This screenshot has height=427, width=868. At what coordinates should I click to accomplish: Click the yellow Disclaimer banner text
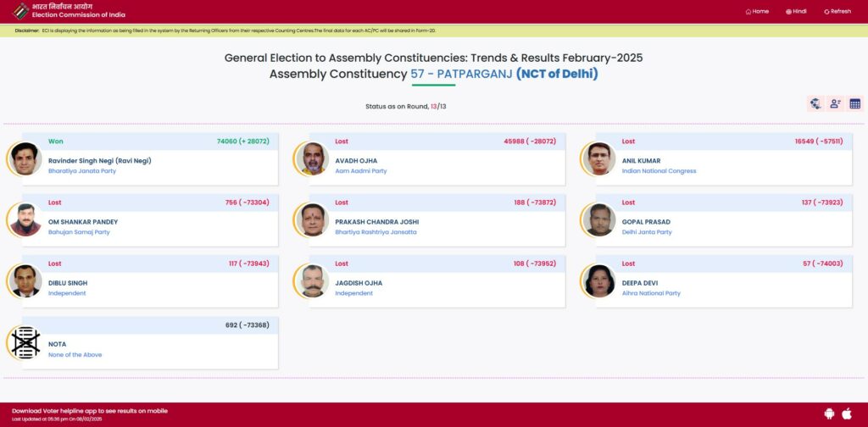225,30
